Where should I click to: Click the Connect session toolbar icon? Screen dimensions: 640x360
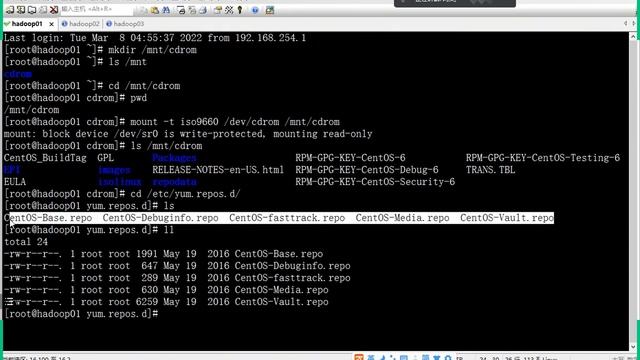(9, 10)
